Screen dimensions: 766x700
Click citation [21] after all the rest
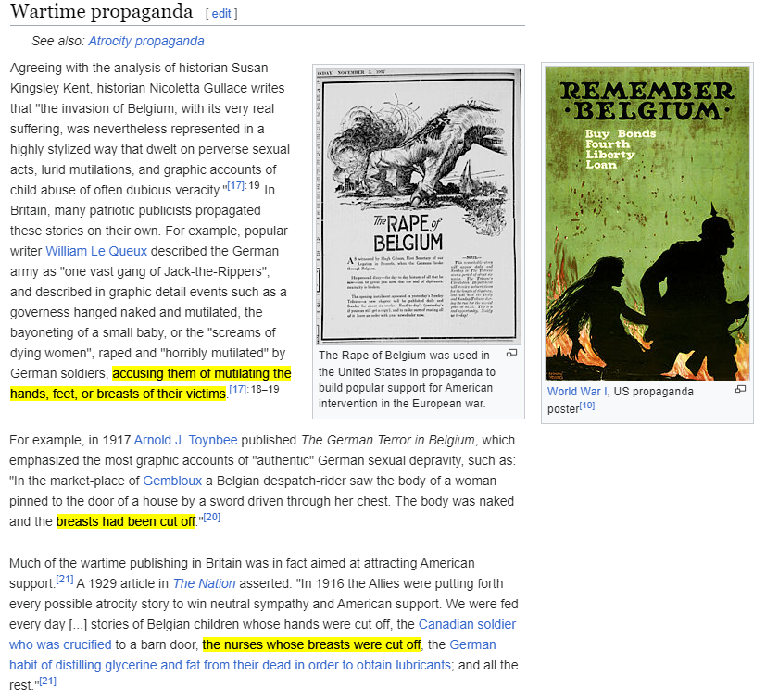point(48,681)
